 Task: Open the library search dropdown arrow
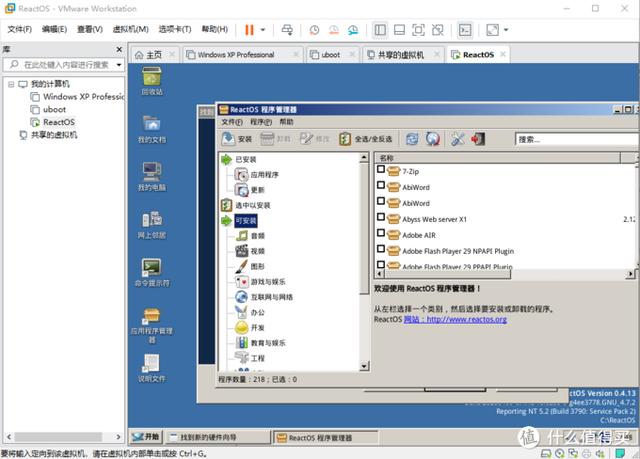(x=119, y=65)
